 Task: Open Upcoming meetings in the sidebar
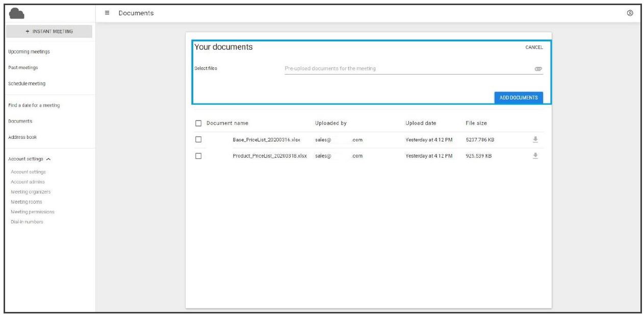[29, 52]
